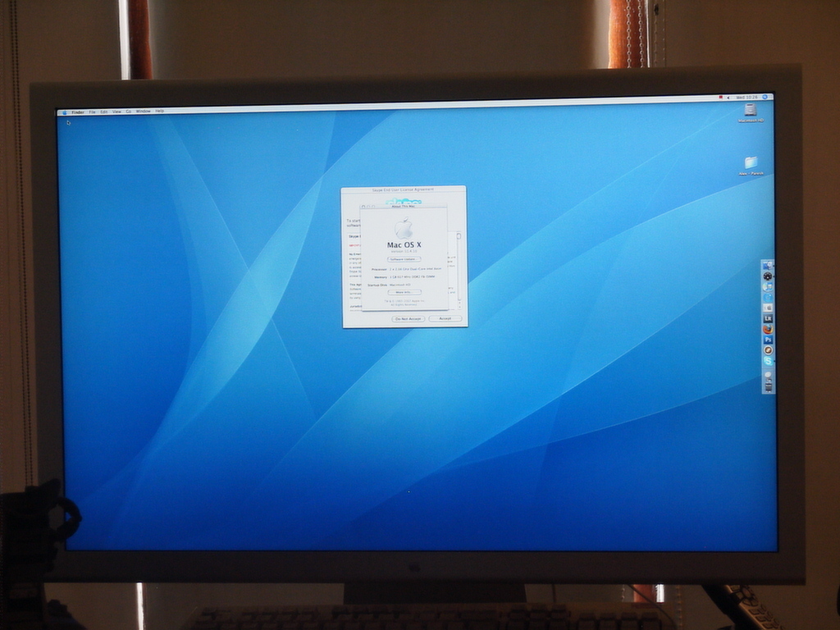Click the Skype license text scrollbar

(459, 271)
